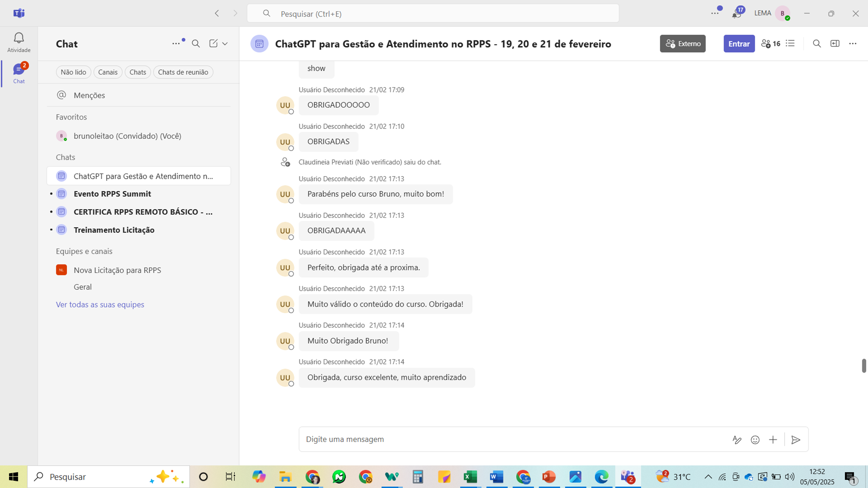Filter chats by Não lido

(73, 72)
